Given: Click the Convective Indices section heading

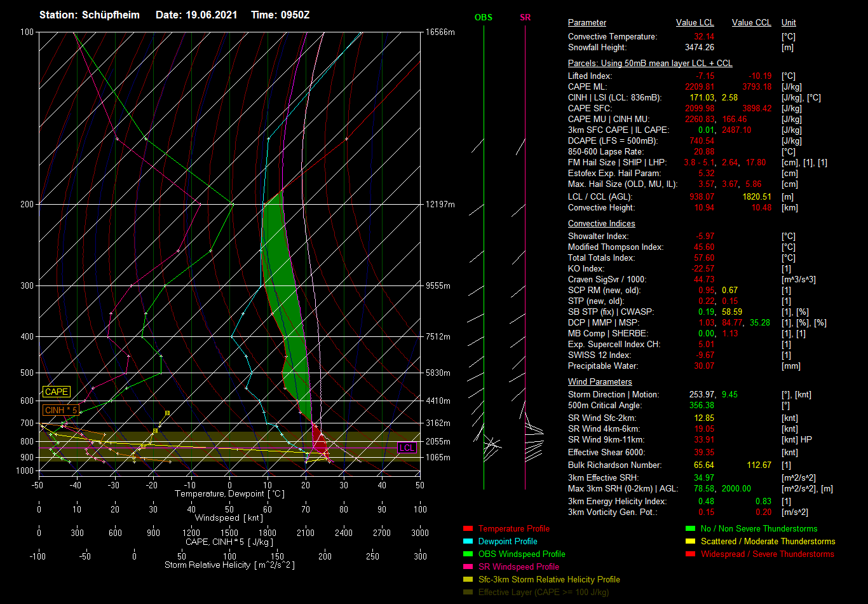Looking at the screenshot, I should pos(601,224).
